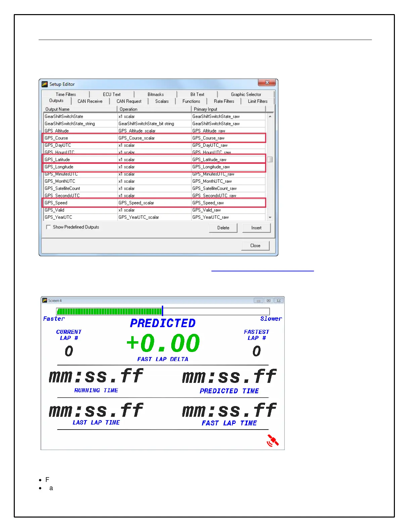Close the Screen 4 window
The image size is (411, 532).
click(279, 301)
